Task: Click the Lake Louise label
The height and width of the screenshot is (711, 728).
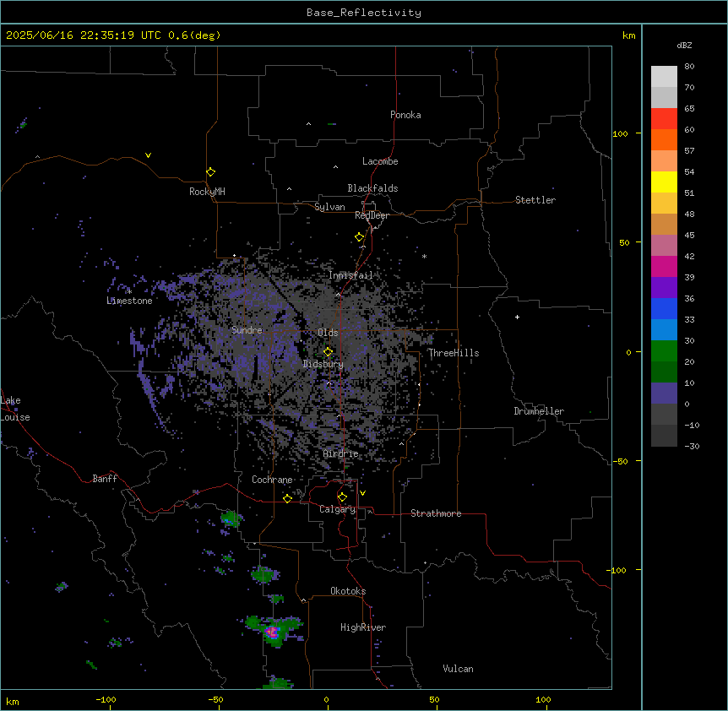Action: click(15, 409)
